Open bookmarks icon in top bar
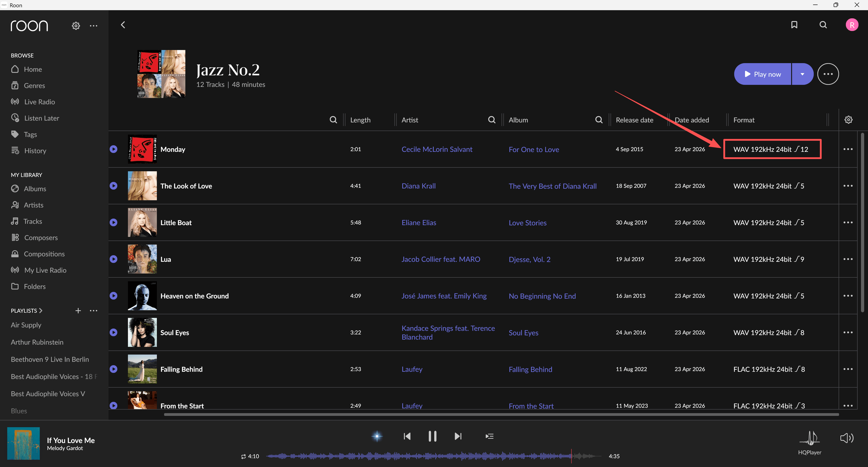Screen dimensions: 868x467 pyautogui.click(x=794, y=25)
